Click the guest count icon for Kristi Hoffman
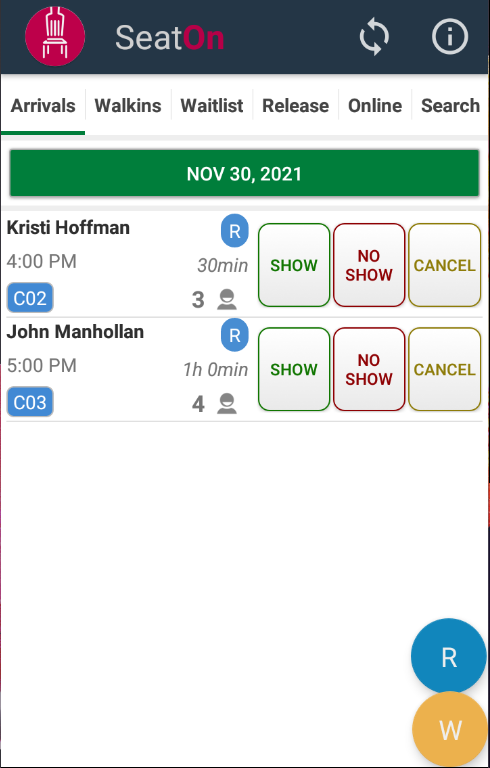The width and height of the screenshot is (490, 768). tap(227, 299)
